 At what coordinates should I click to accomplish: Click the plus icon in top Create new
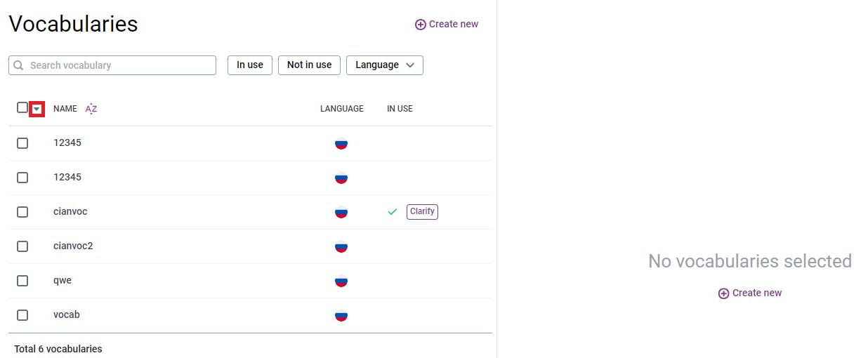[421, 25]
